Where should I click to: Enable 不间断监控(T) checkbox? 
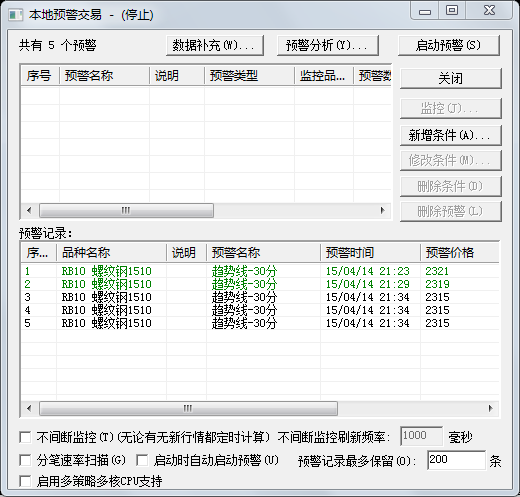25,437
